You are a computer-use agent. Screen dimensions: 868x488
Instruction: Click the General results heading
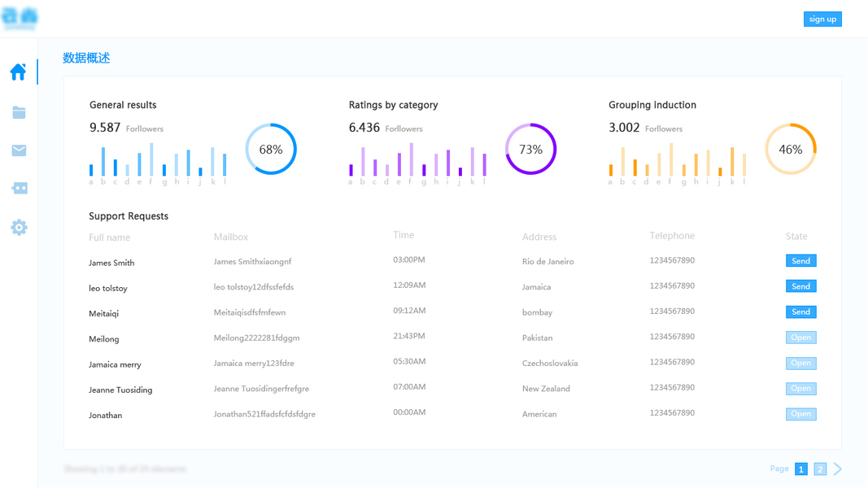click(x=123, y=105)
